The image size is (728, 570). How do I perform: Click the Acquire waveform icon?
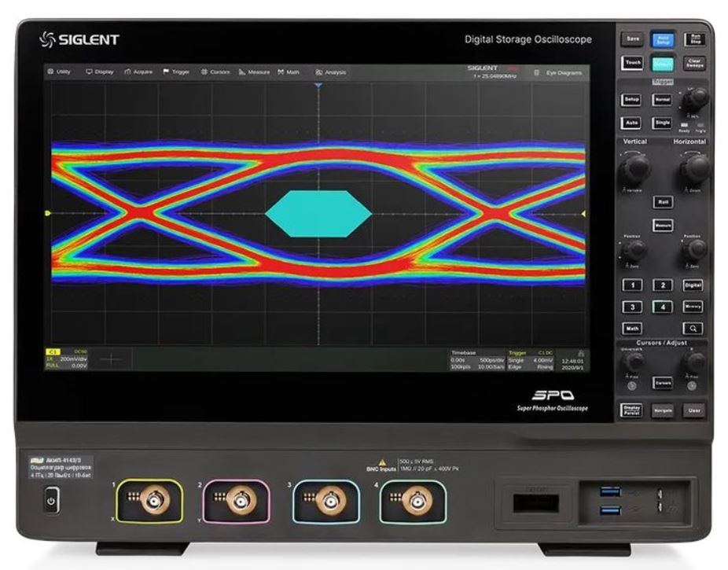(x=127, y=72)
